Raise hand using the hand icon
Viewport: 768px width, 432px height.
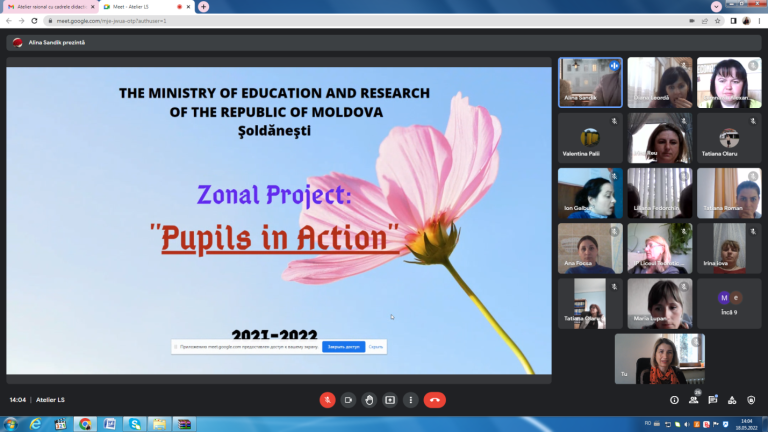tap(369, 400)
